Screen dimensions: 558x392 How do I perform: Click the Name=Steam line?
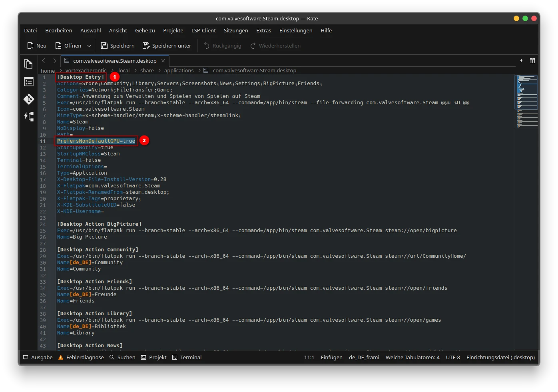pyautogui.click(x=73, y=122)
